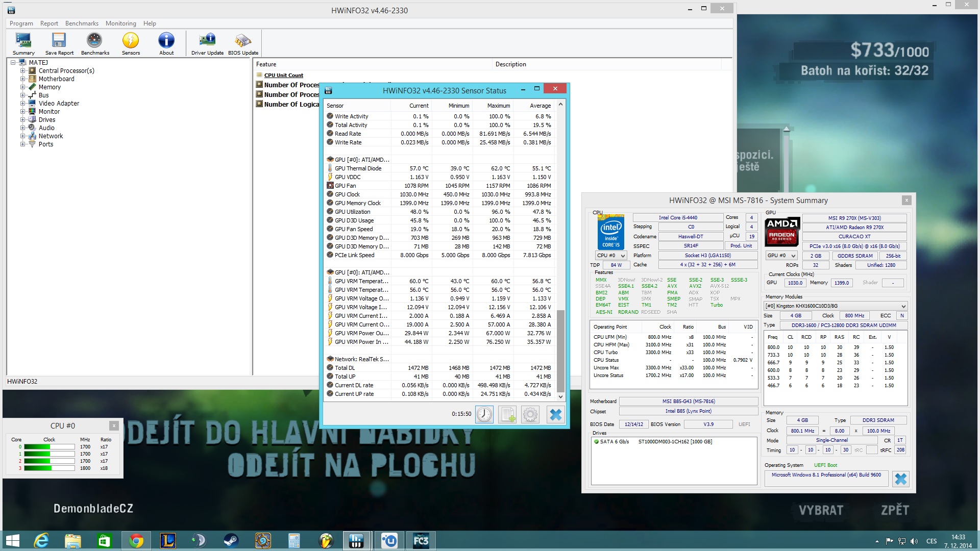Click the About toolbar icon
The width and height of the screenshot is (980, 551).
tap(166, 43)
